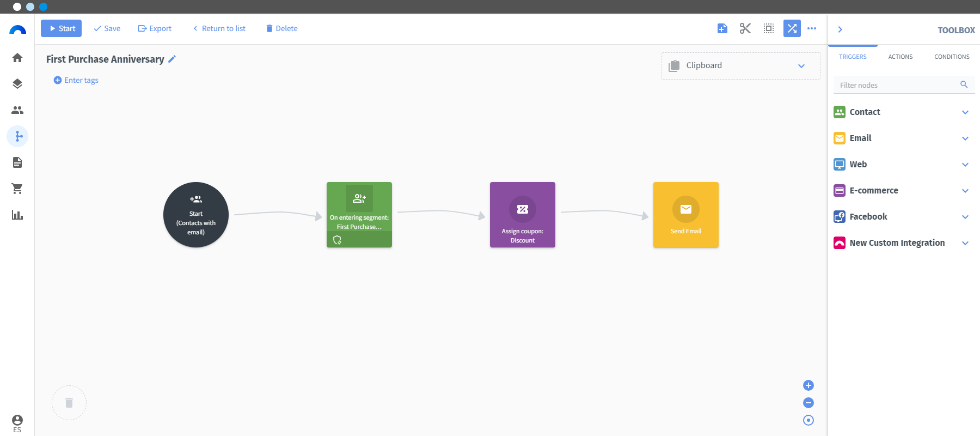The height and width of the screenshot is (436, 980).
Task: Open the Contacts people icon in the sidebar
Action: [17, 110]
